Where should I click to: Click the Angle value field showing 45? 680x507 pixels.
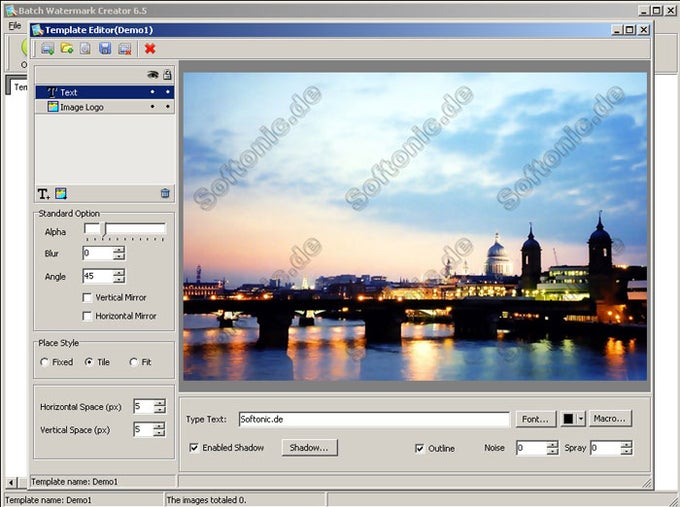(x=98, y=276)
